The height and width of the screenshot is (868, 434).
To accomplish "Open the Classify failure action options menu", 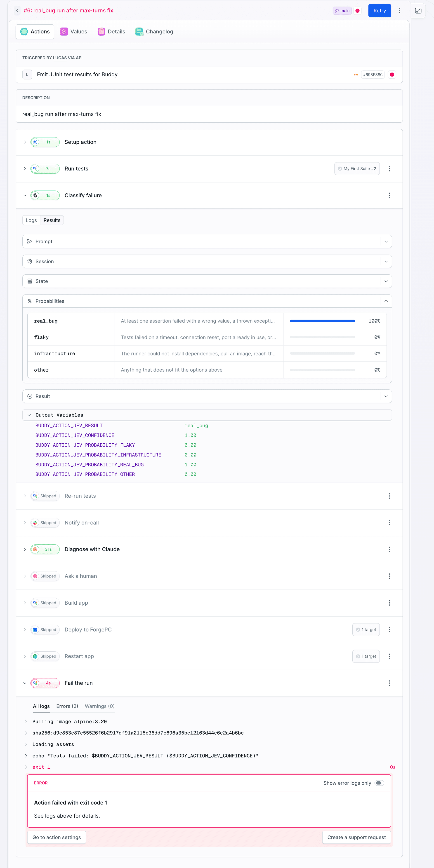I will click(389, 195).
